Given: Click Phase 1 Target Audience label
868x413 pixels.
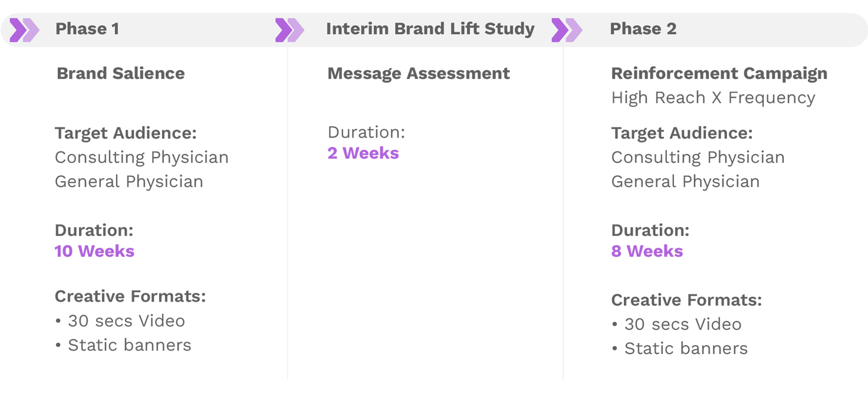Looking at the screenshot, I should coord(126,133).
